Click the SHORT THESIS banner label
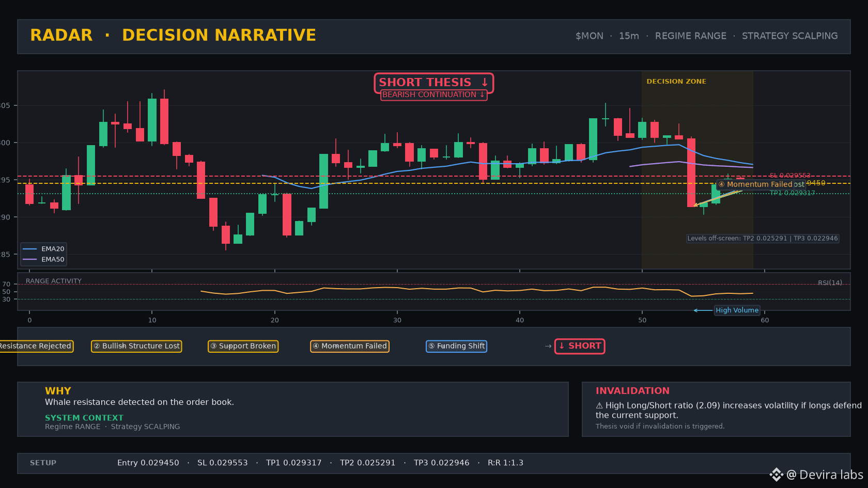This screenshot has height=488, width=868. coord(433,83)
